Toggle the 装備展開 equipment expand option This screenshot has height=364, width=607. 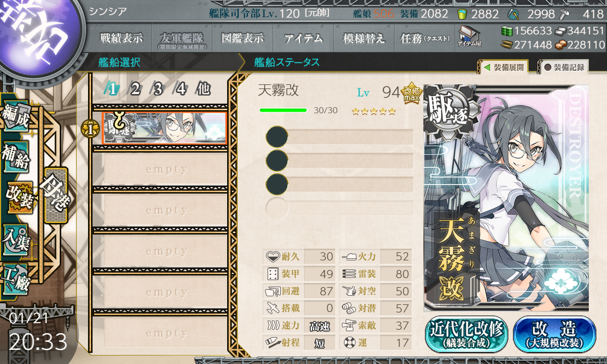[x=503, y=67]
